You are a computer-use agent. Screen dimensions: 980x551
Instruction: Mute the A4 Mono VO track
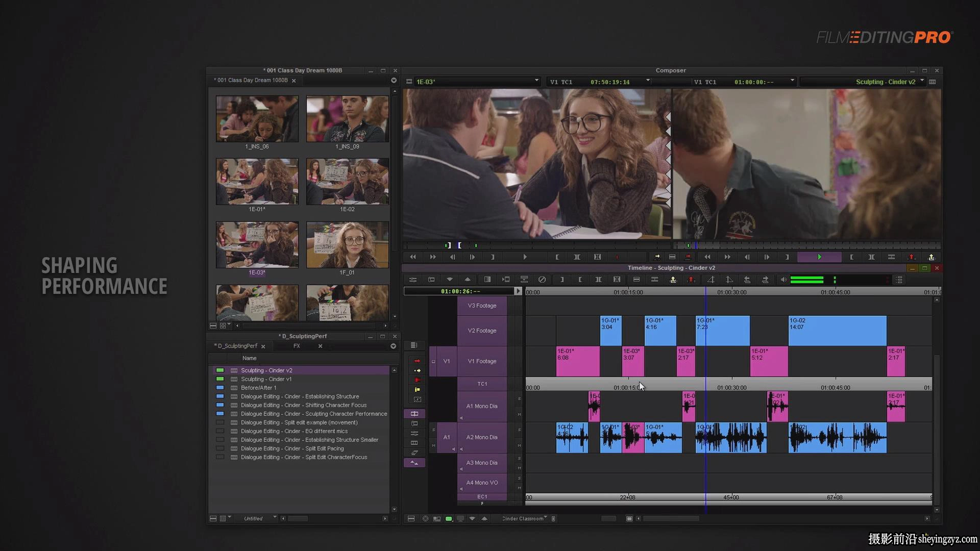[x=519, y=487]
